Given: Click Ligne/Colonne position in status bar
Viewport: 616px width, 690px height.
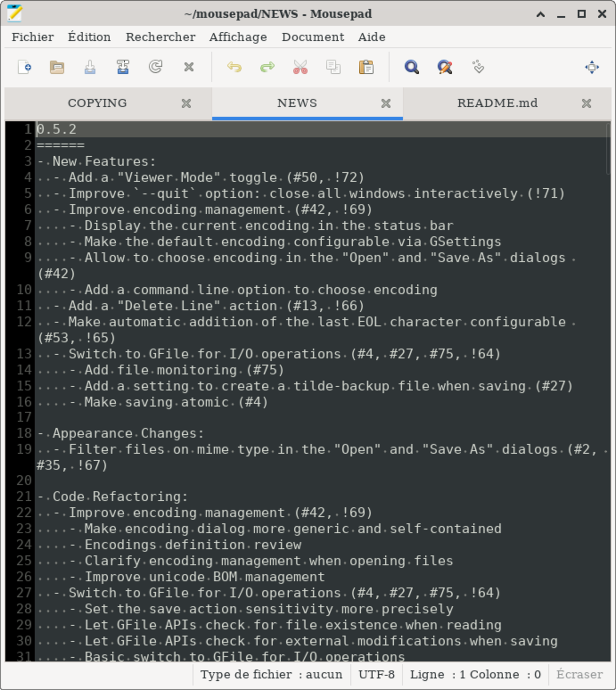Looking at the screenshot, I should [x=476, y=675].
